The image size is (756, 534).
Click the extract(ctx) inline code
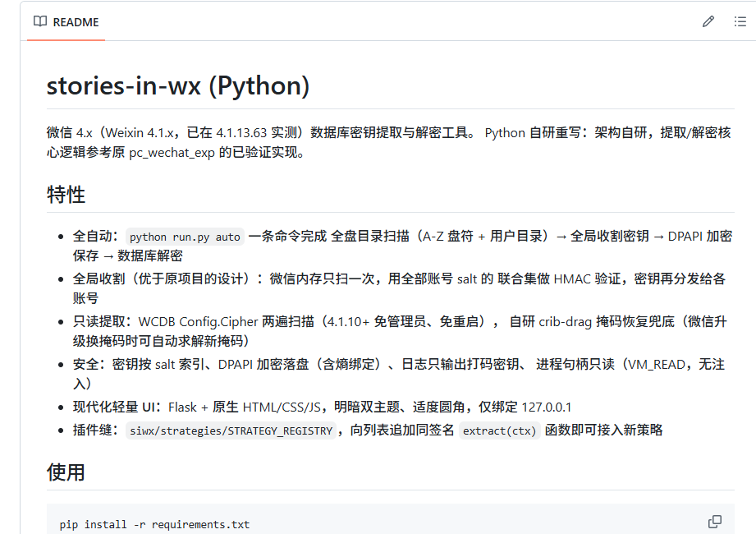[x=500, y=430]
